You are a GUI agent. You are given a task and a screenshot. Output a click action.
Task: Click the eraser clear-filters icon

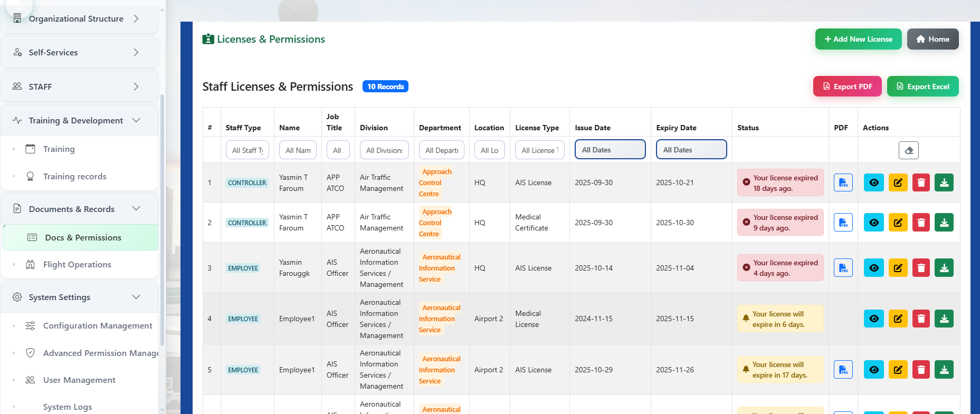pyautogui.click(x=908, y=150)
